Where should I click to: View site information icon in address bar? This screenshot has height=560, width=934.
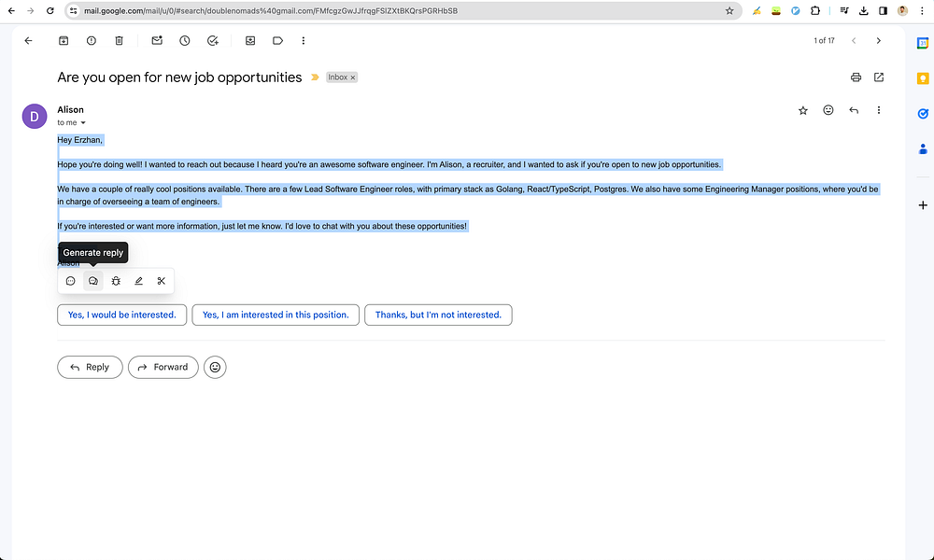(73, 10)
